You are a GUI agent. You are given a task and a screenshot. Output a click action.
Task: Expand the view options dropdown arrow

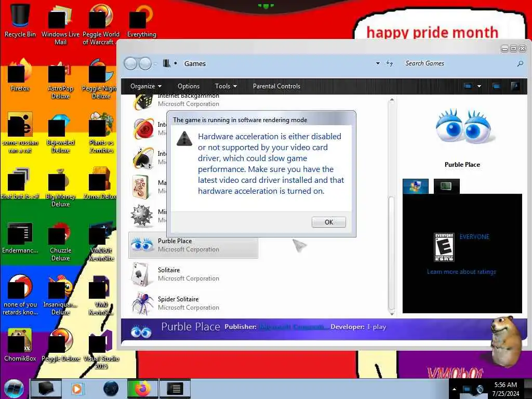click(x=479, y=86)
